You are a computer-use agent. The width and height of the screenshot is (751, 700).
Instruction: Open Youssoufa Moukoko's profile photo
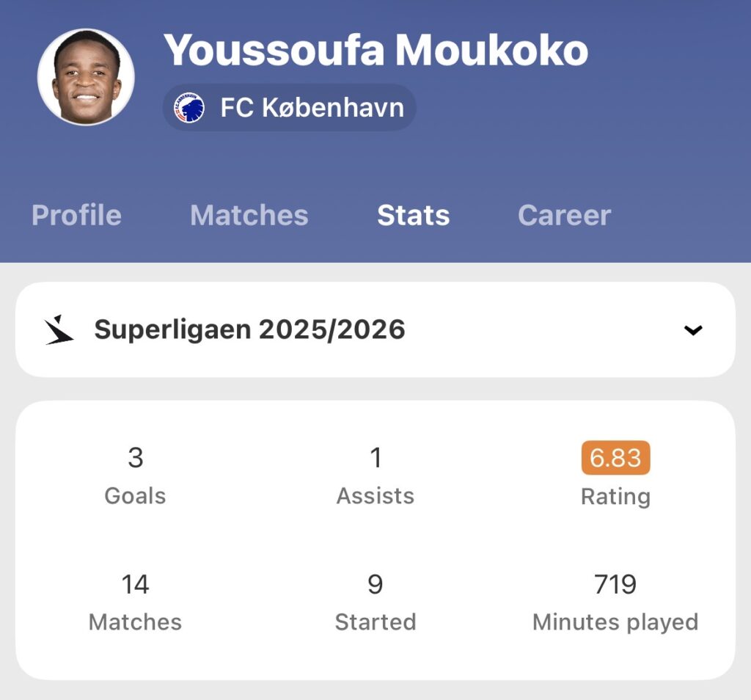coord(86,77)
